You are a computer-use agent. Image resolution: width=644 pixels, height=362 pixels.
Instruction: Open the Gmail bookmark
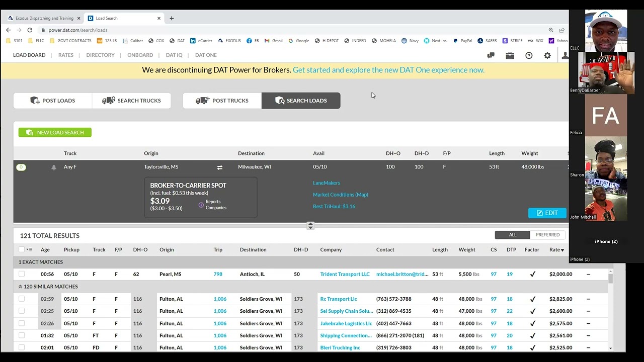point(274,41)
